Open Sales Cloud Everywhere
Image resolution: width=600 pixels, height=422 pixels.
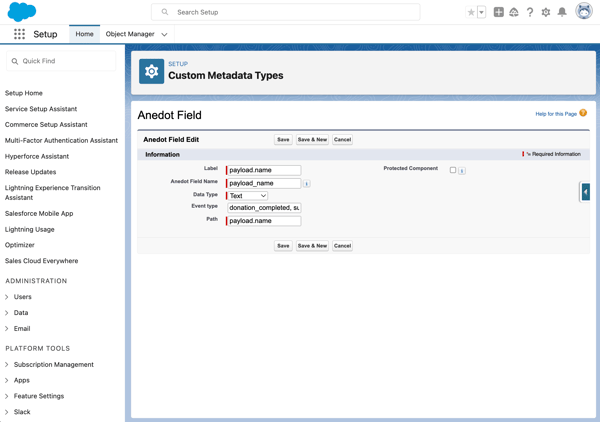click(41, 261)
